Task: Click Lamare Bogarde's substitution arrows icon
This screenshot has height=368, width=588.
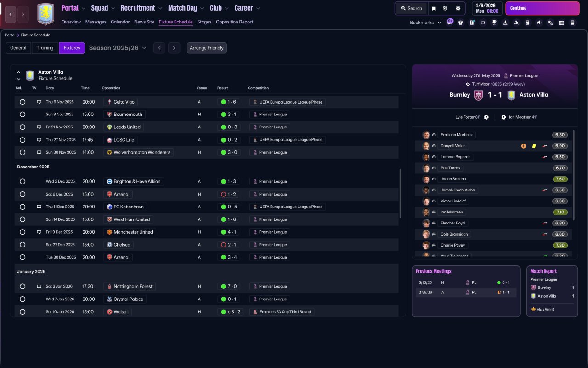Action: click(545, 157)
